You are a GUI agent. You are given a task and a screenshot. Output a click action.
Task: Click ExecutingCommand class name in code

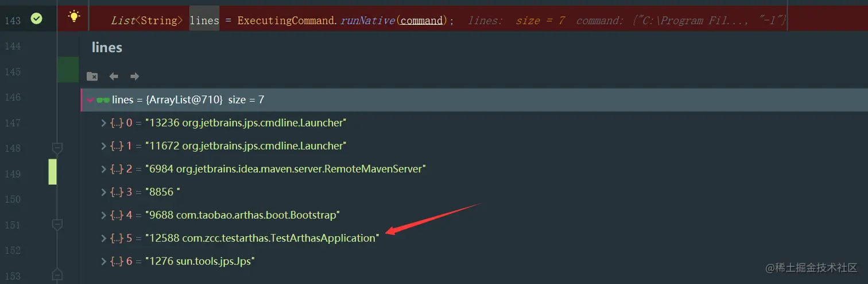pyautogui.click(x=286, y=20)
